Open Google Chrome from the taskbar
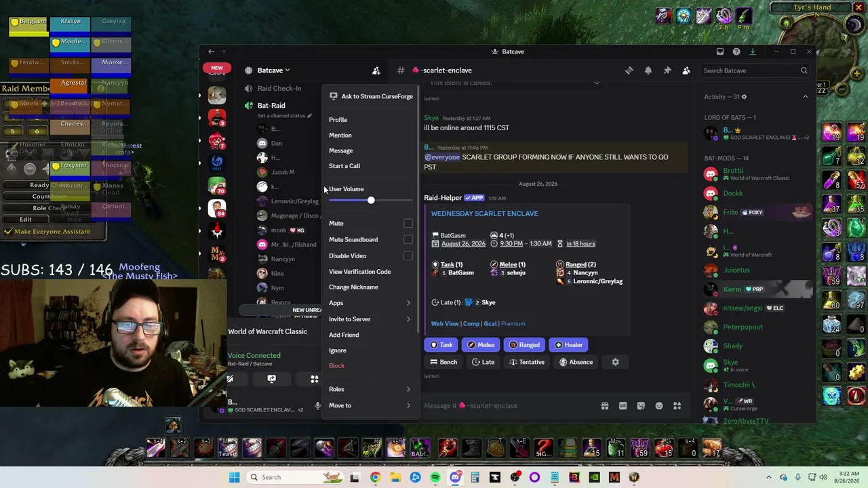The width and height of the screenshot is (868, 488). tap(375, 477)
